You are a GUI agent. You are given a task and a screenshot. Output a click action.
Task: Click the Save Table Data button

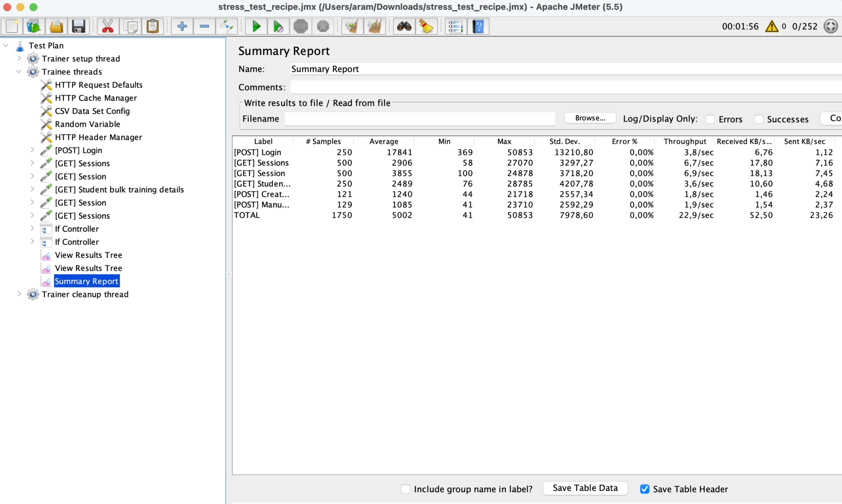(x=585, y=488)
